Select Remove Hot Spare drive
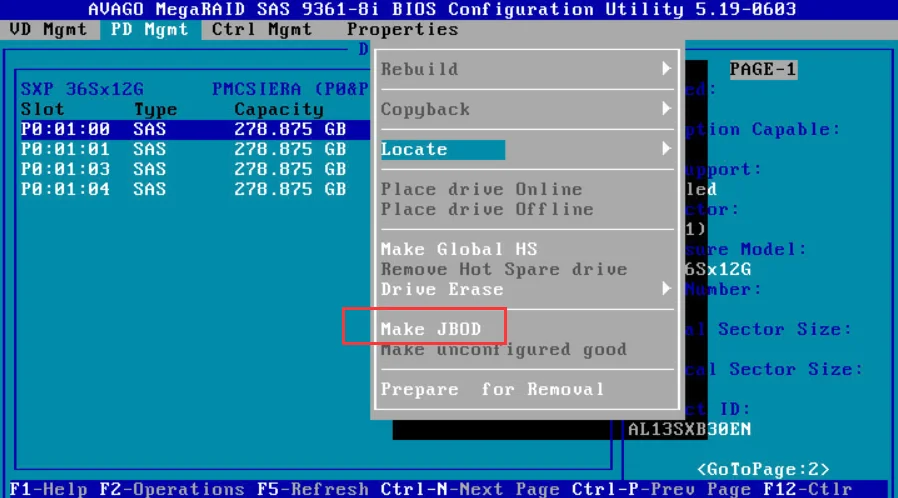 [504, 269]
